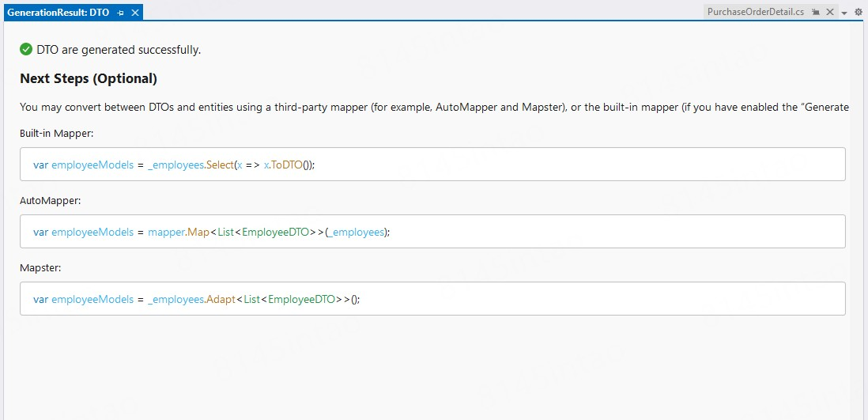
Task: Open the document tabs list dropdown arrow
Action: coord(844,13)
